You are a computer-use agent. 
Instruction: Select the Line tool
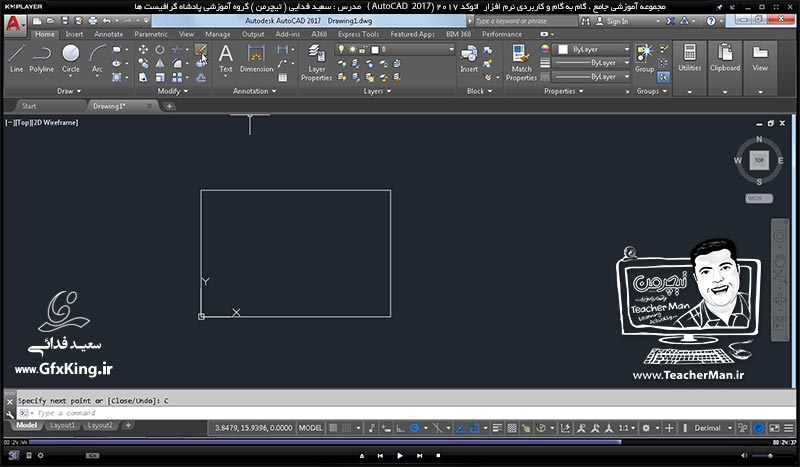pyautogui.click(x=16, y=59)
